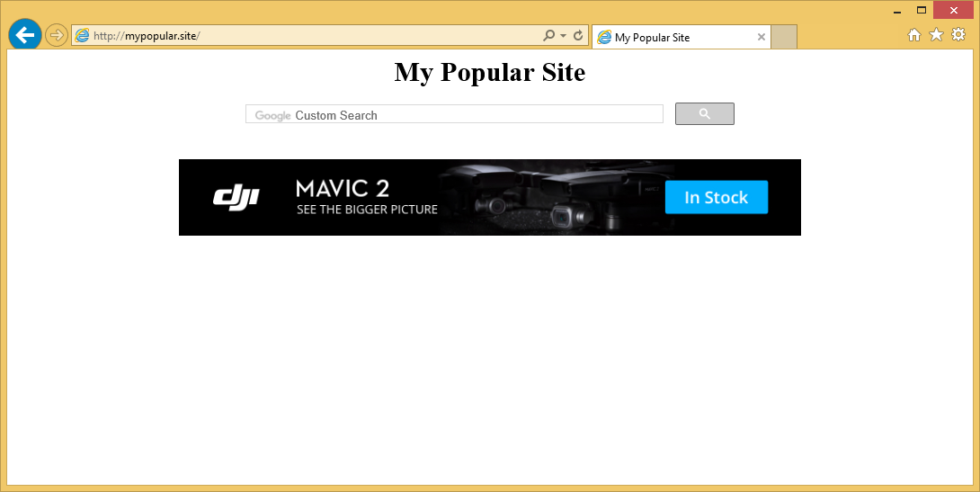
Task: Open the Home page icon
Action: pyautogui.click(x=913, y=35)
